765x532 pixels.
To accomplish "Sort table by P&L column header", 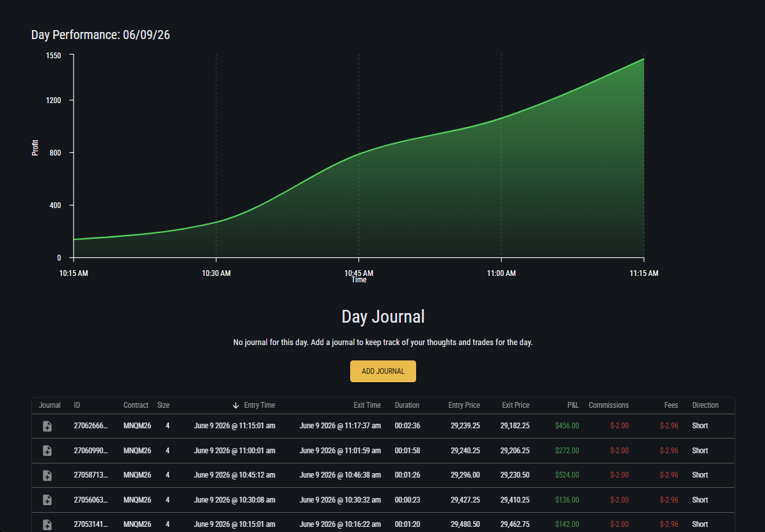I will click(573, 405).
